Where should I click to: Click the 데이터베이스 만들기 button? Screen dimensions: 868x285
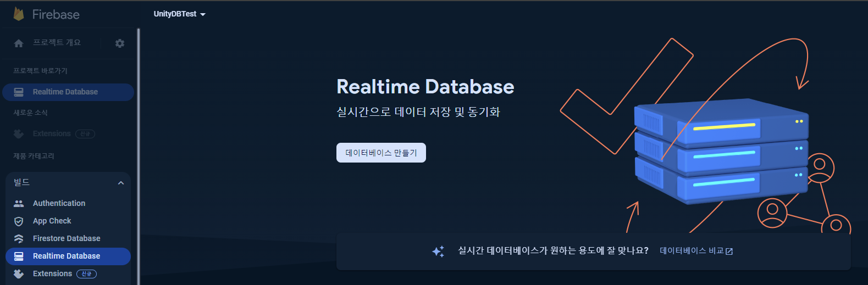381,153
